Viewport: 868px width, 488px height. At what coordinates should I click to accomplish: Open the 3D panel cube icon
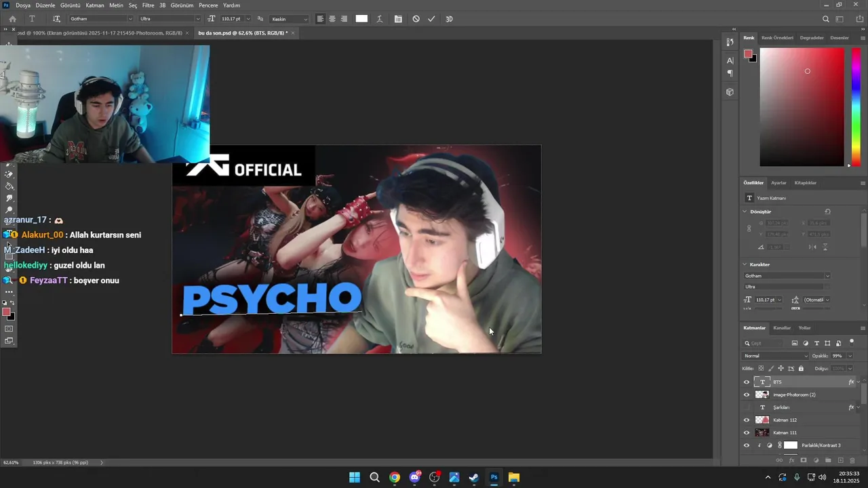point(730,91)
